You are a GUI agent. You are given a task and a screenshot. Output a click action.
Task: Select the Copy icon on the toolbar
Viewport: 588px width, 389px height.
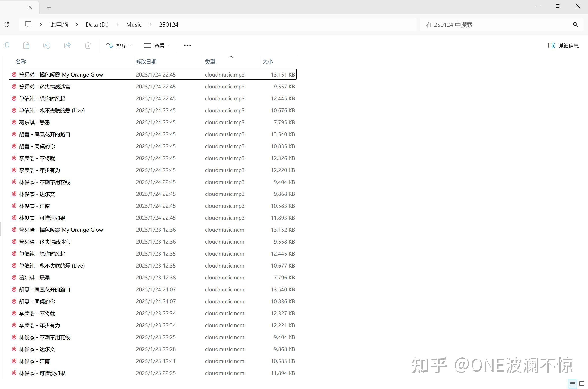(x=6, y=45)
